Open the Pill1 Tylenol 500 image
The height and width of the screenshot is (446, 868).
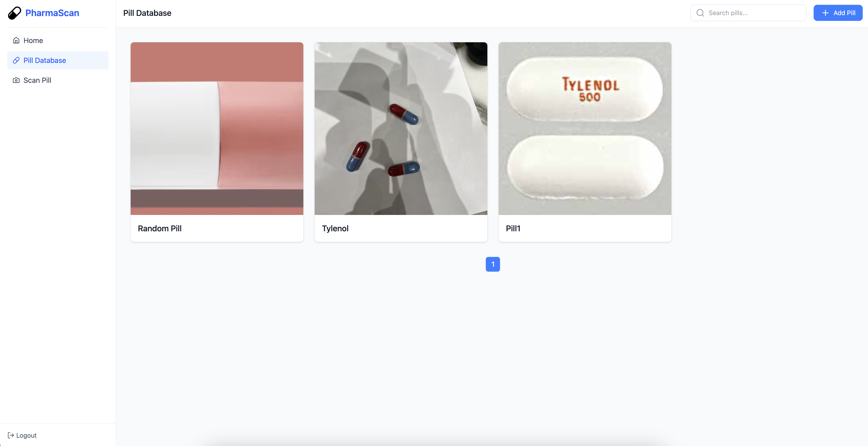pos(585,128)
